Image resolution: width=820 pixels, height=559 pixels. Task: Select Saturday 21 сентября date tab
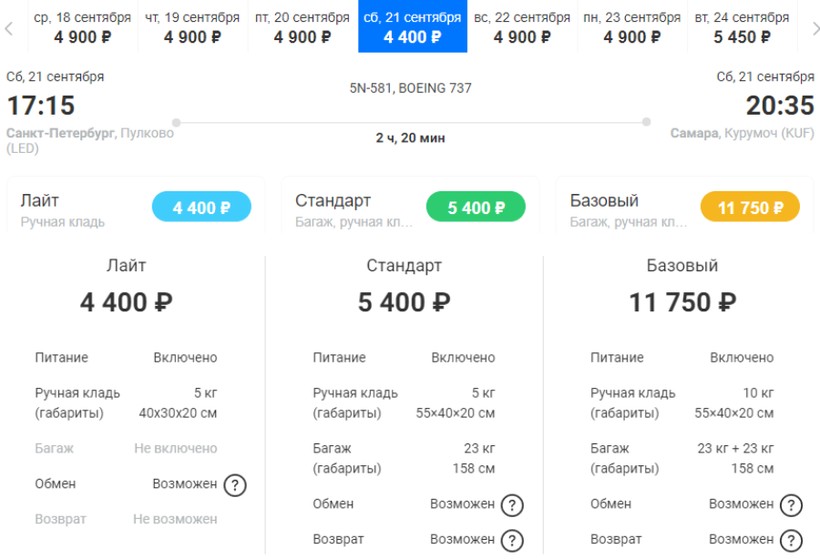coord(412,27)
